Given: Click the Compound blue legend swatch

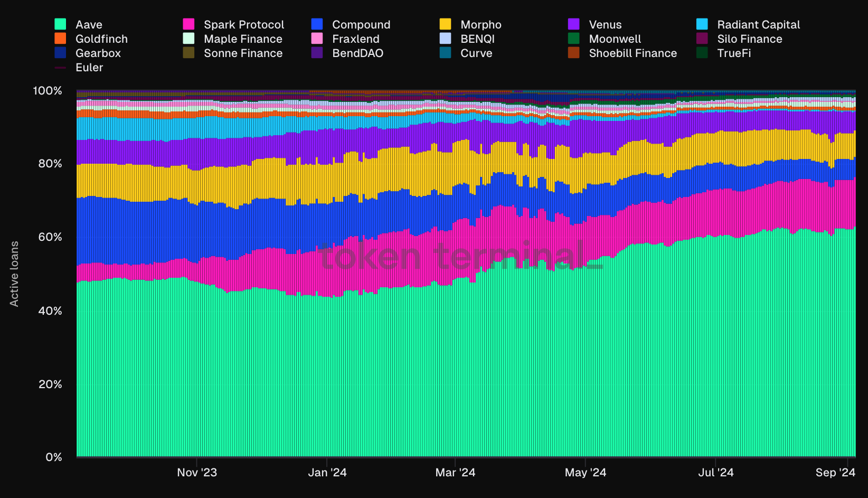Looking at the screenshot, I should click(x=317, y=24).
